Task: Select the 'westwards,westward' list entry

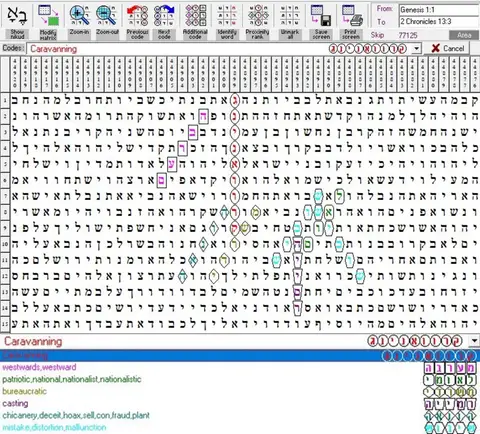Action: 39,367
